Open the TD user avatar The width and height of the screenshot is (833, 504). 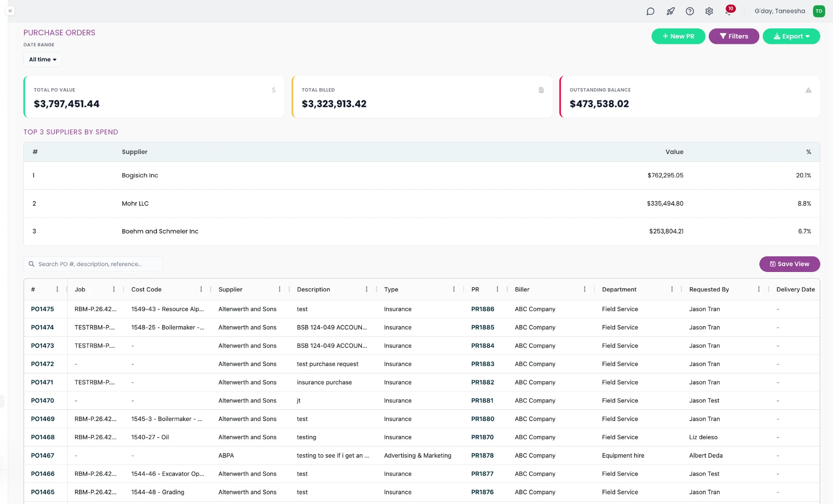click(x=819, y=11)
